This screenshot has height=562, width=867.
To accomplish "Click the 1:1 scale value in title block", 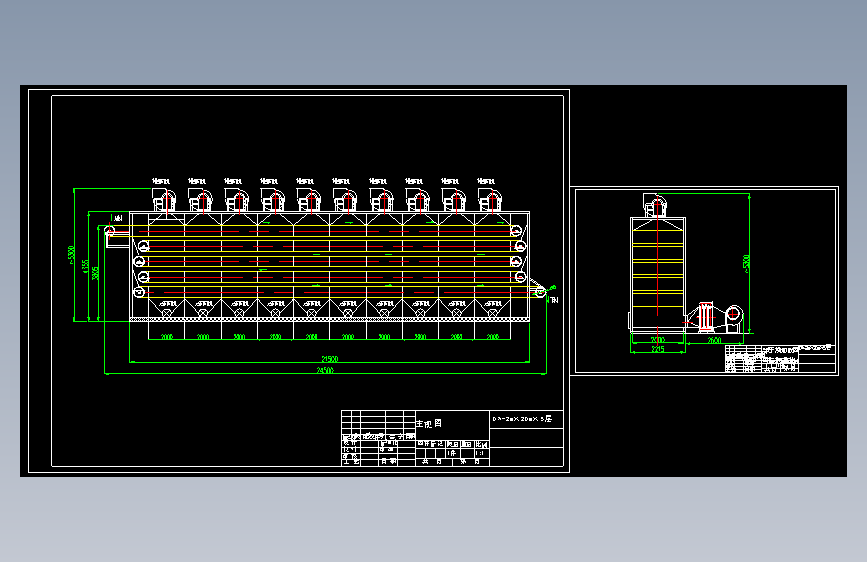I will click(480, 453).
